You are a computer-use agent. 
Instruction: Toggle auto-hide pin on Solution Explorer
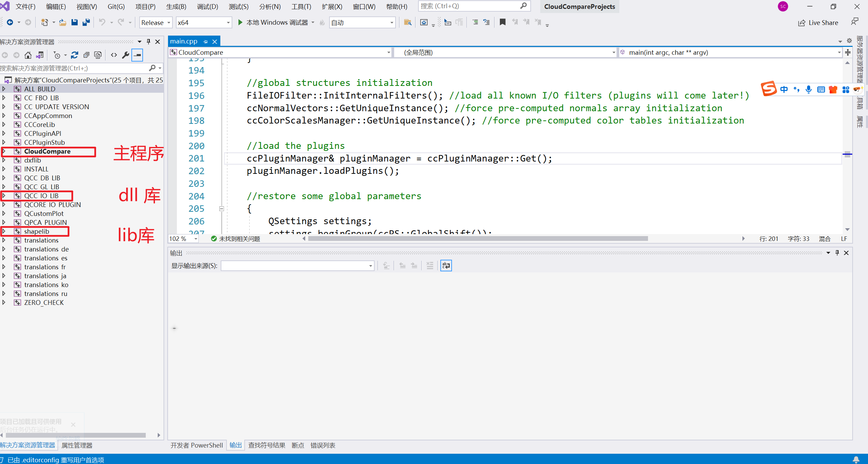[148, 42]
